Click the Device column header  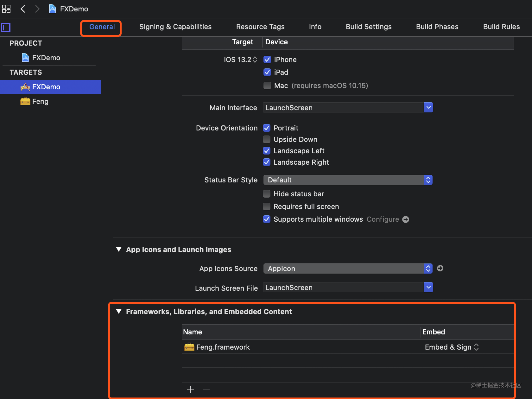coord(388,42)
